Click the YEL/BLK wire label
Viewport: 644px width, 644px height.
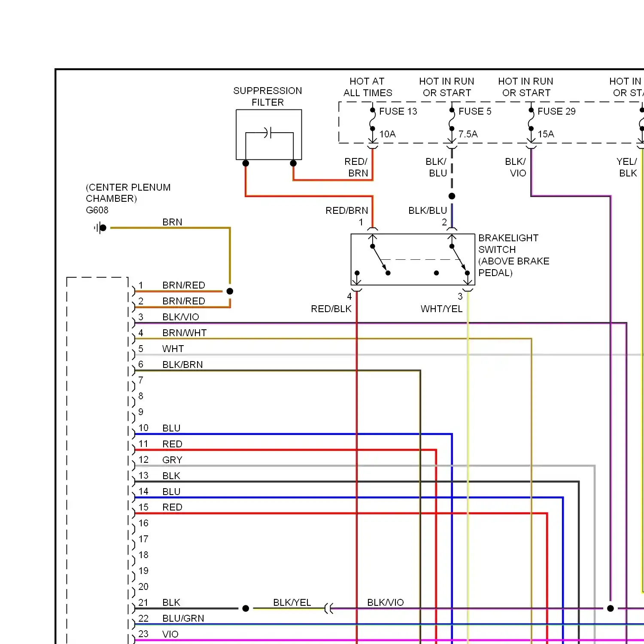coord(627,167)
